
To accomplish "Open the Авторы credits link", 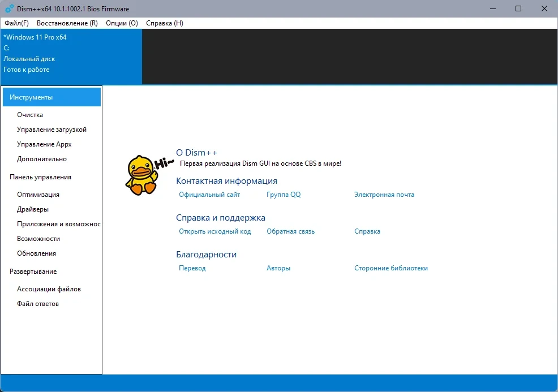I will (x=278, y=268).
